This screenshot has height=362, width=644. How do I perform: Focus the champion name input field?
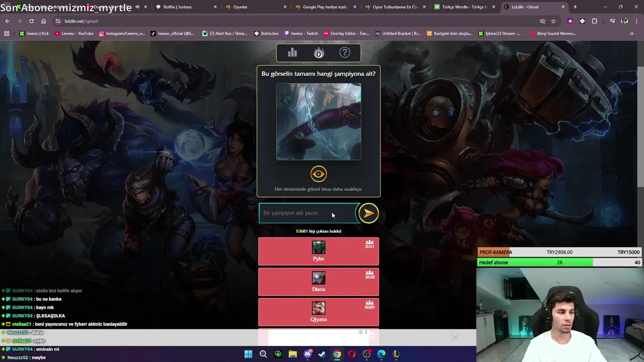pyautogui.click(x=308, y=213)
